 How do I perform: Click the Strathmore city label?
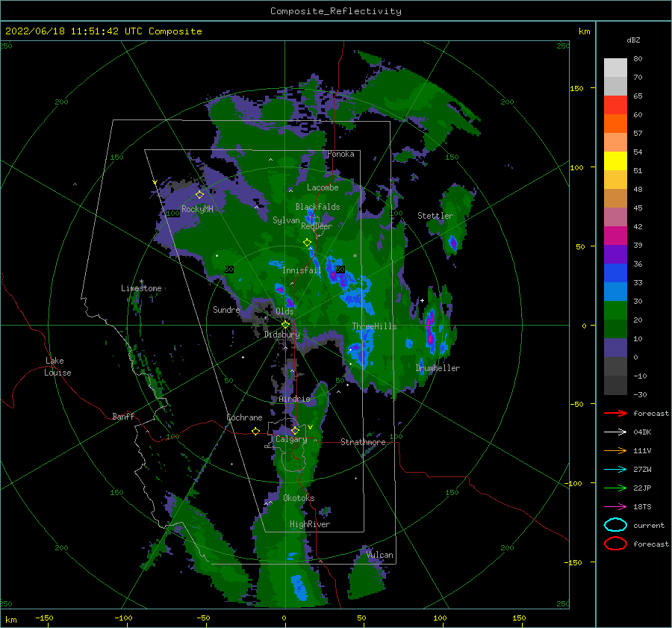point(363,442)
